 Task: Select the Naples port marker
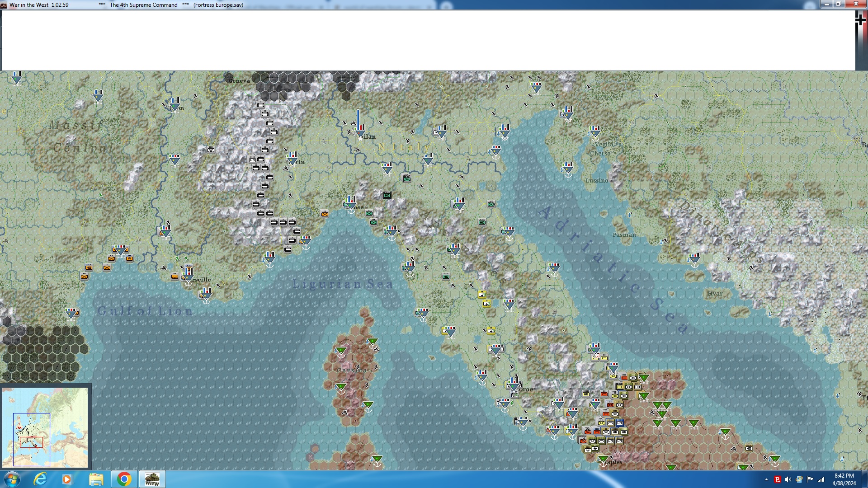click(603, 460)
